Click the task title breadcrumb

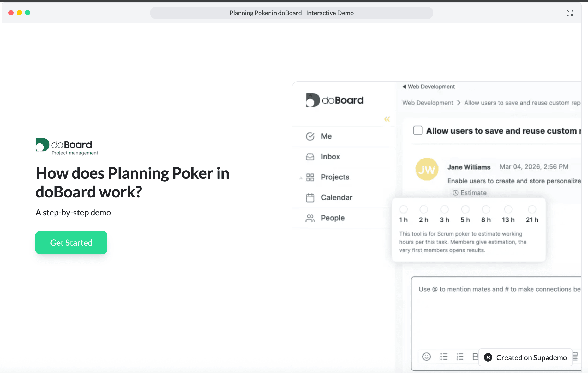point(523,103)
